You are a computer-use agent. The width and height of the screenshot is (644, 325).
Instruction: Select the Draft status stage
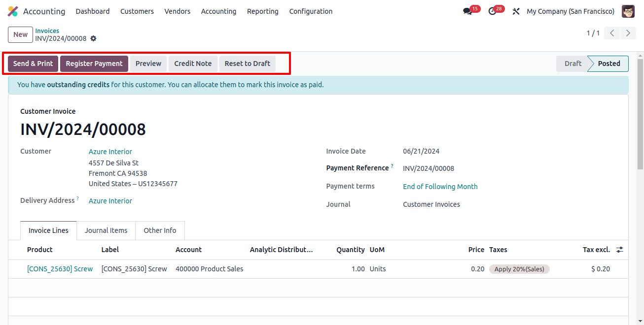point(573,64)
